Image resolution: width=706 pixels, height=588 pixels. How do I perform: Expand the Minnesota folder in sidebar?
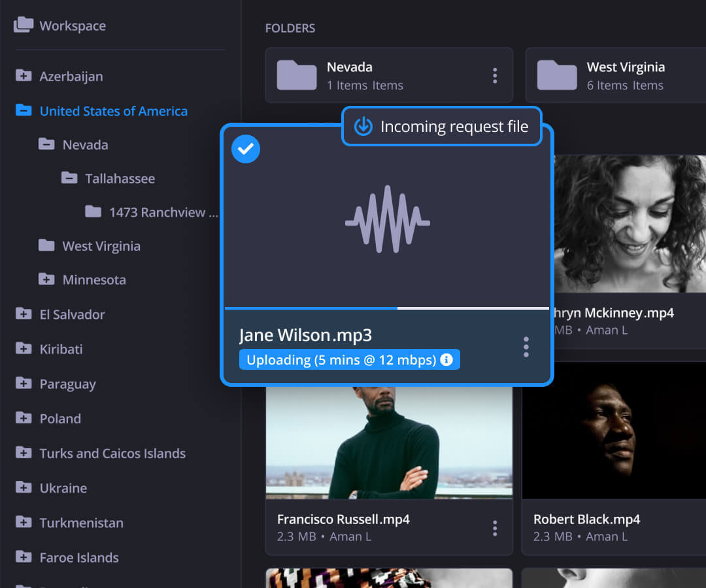(x=46, y=280)
